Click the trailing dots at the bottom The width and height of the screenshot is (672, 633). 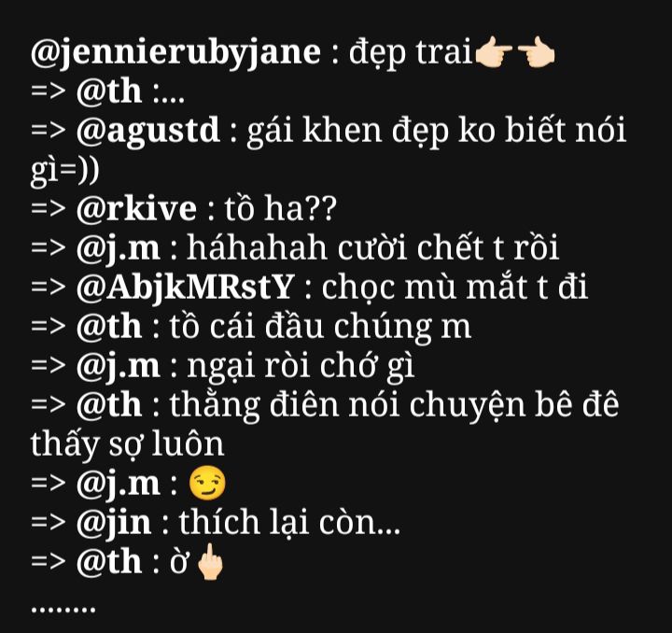[x=63, y=609]
